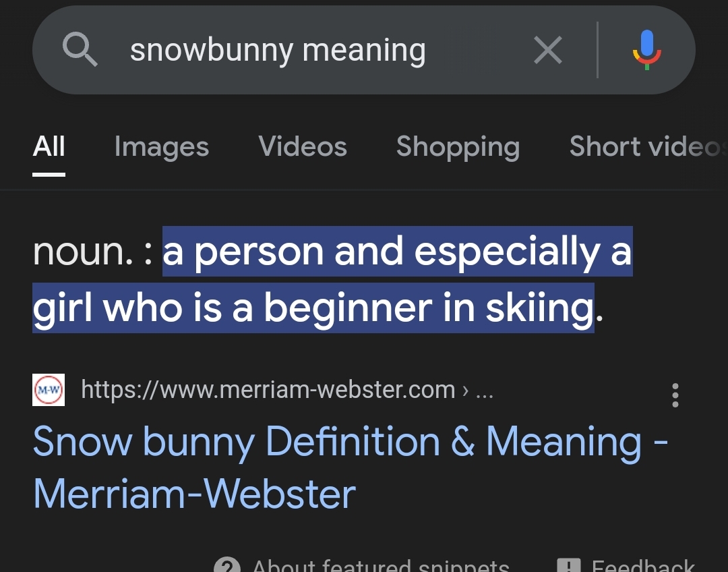Screen dimensions: 728x572
Task: Open the Shopping tab
Action: coord(458,147)
